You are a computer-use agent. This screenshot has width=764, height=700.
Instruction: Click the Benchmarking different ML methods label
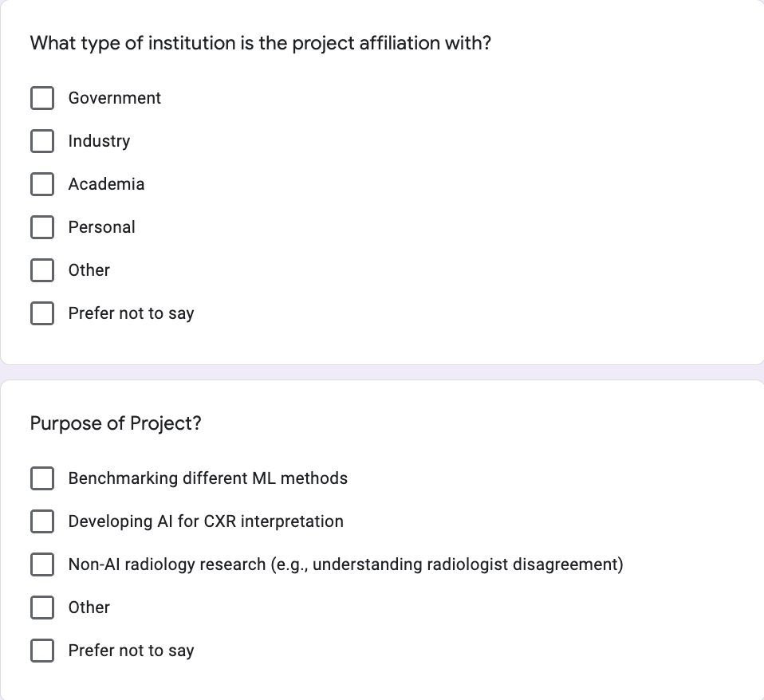[208, 478]
